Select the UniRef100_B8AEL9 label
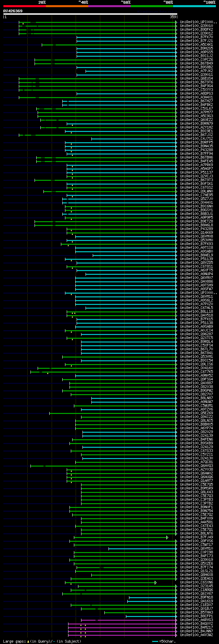The width and height of the screenshot is (219, 644). tap(196, 255)
